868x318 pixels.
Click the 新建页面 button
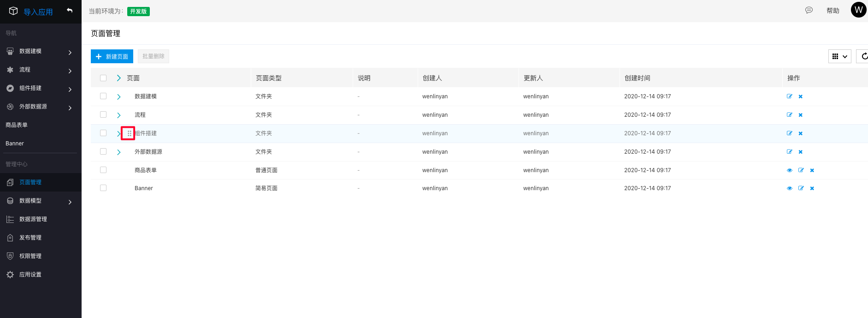(x=112, y=56)
